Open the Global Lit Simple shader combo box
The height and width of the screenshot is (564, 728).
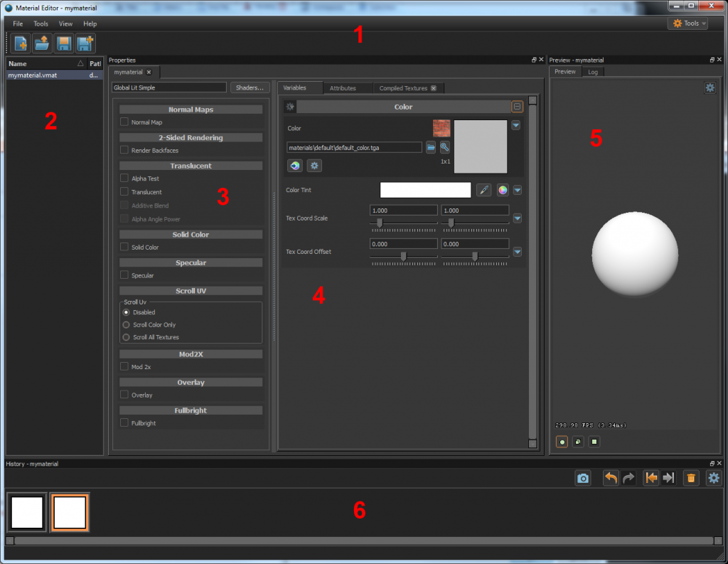(168, 87)
